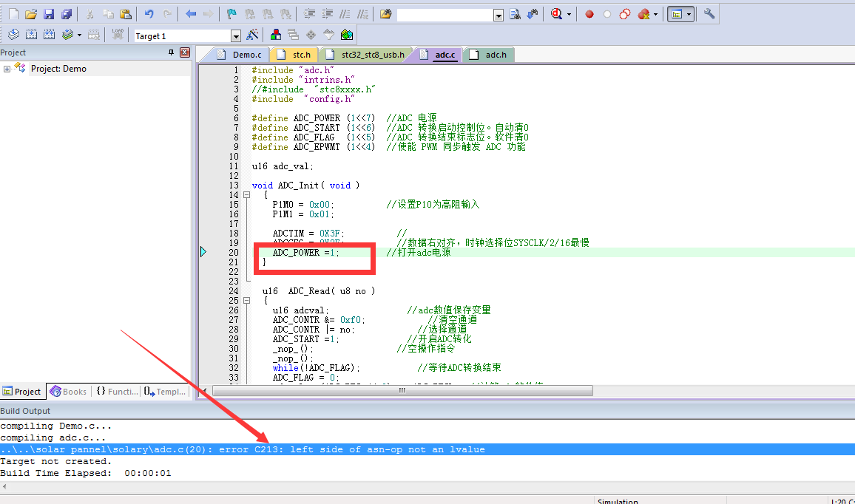This screenshot has width=855, height=504.
Task: Open the window view dropdown arrow
Action: click(689, 14)
